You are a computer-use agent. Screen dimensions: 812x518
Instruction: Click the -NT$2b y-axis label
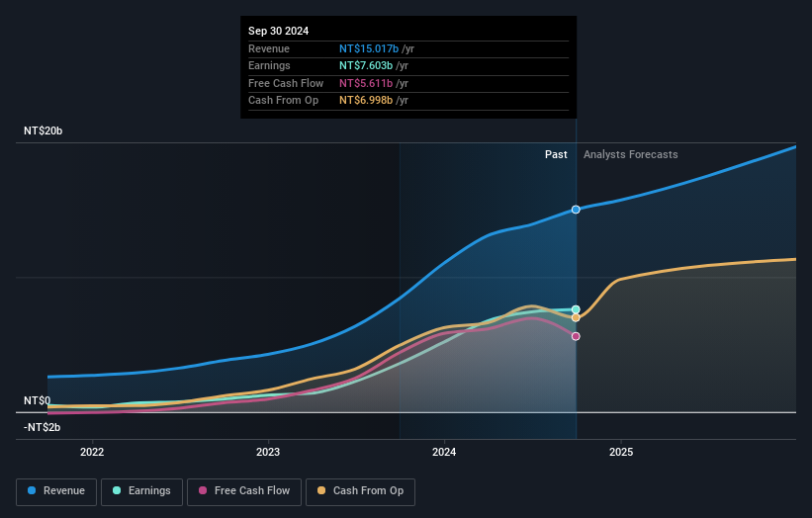[42, 427]
